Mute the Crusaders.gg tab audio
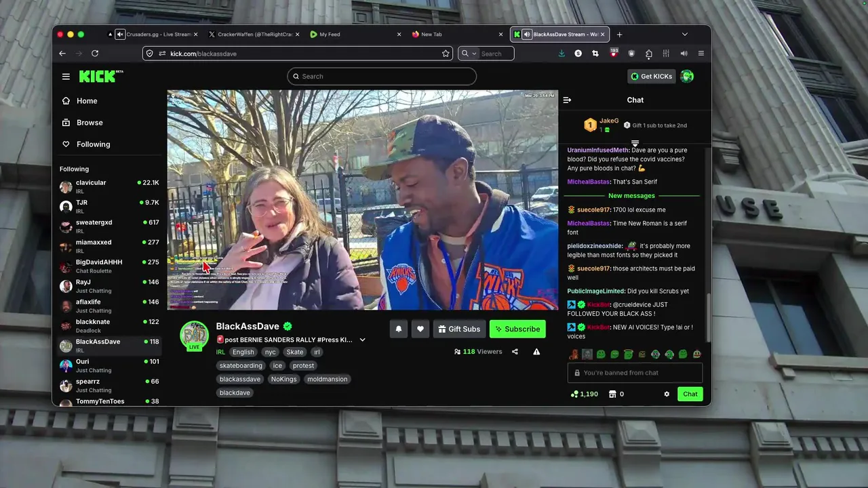Screen dimensions: 868x488 click(120, 35)
